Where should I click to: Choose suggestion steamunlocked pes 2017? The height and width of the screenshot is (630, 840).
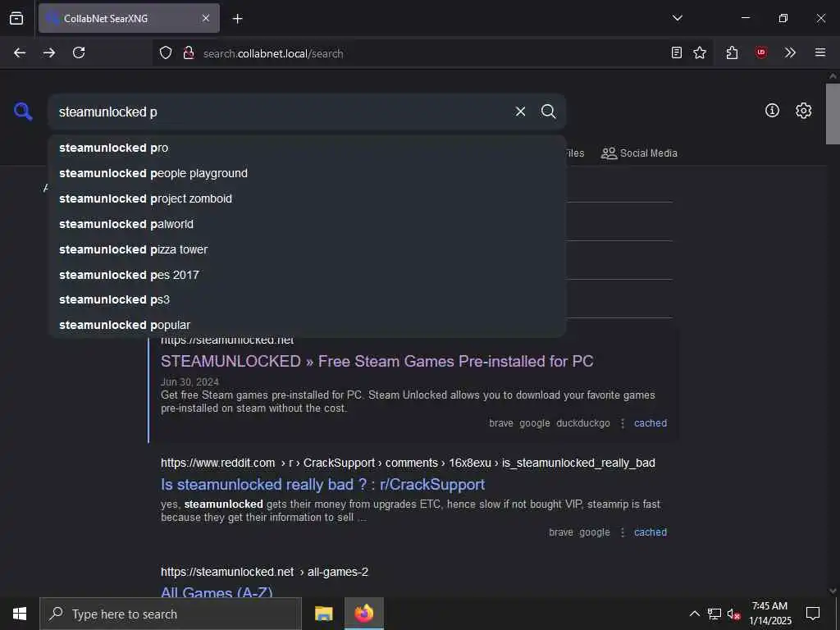307,275
